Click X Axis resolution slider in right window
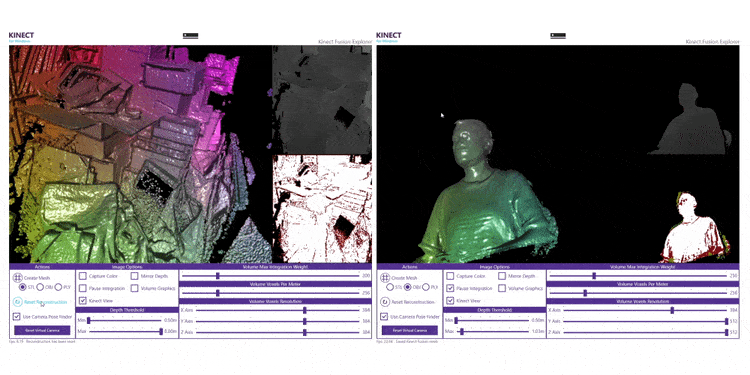 [x=645, y=310]
